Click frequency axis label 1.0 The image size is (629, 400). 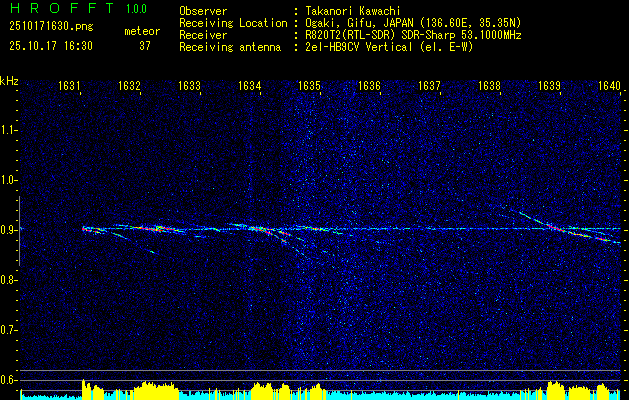click(8, 180)
